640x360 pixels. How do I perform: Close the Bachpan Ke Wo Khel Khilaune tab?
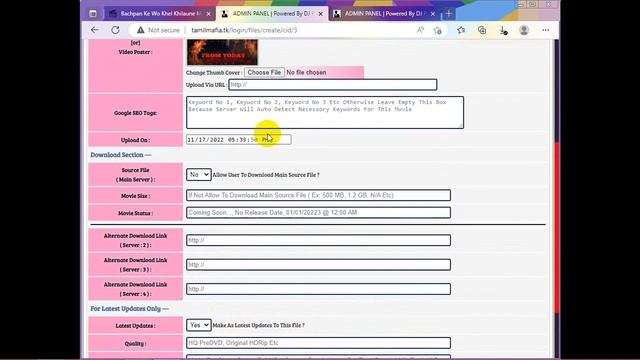point(209,14)
